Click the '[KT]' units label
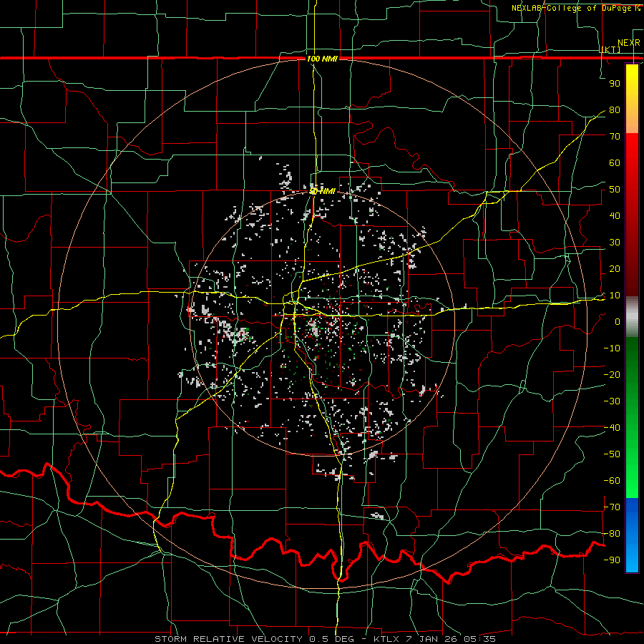Viewport: 644px width, 644px height. point(611,49)
